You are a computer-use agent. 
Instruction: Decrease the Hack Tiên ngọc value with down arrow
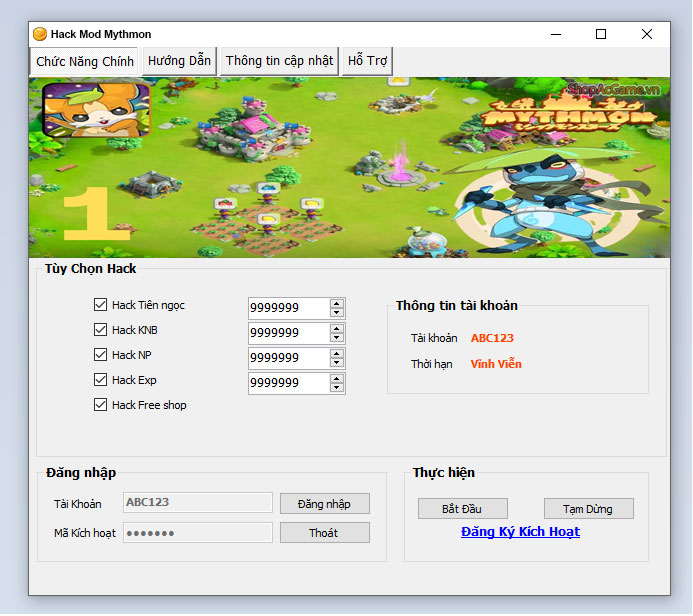pyautogui.click(x=337, y=312)
